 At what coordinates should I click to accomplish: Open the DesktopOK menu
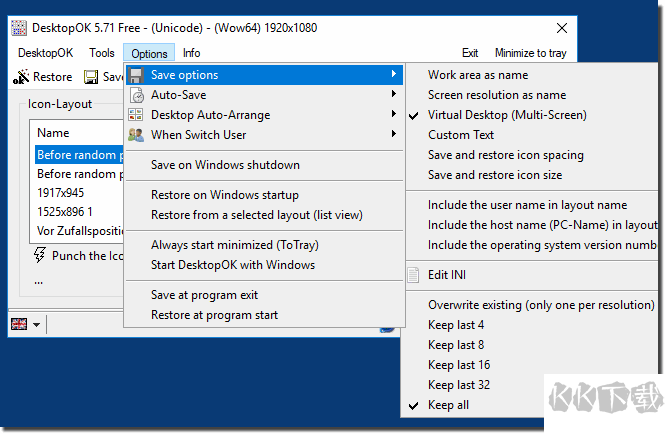point(45,53)
